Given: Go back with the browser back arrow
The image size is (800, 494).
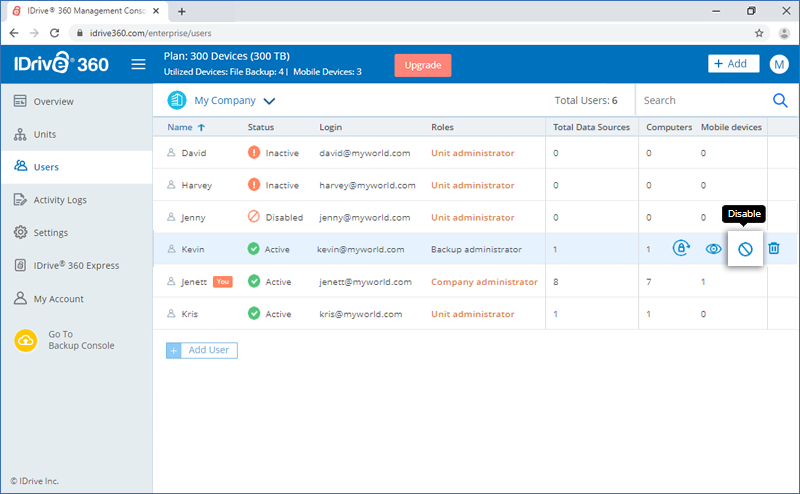Looking at the screenshot, I should [x=14, y=33].
